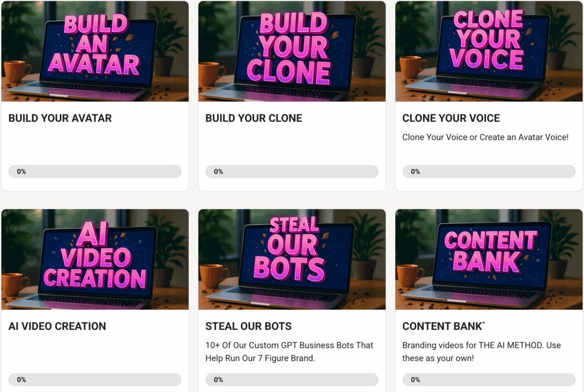
Task: Open the STEAL OUR BOTS title link
Action: 249,326
